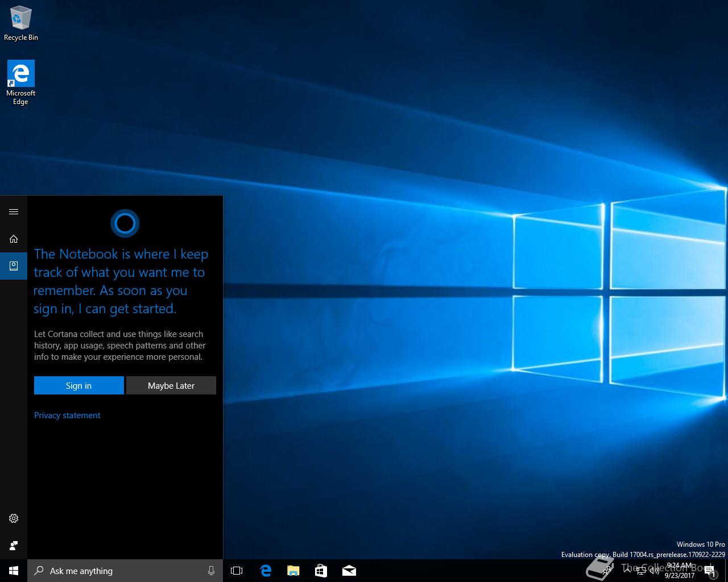Open the Windows Start menu
728x582 pixels.
[14, 571]
